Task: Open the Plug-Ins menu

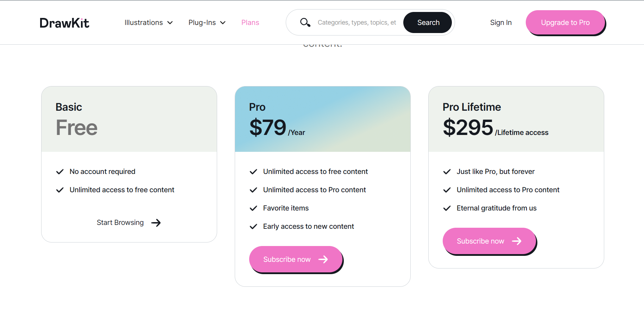Action: [202, 22]
